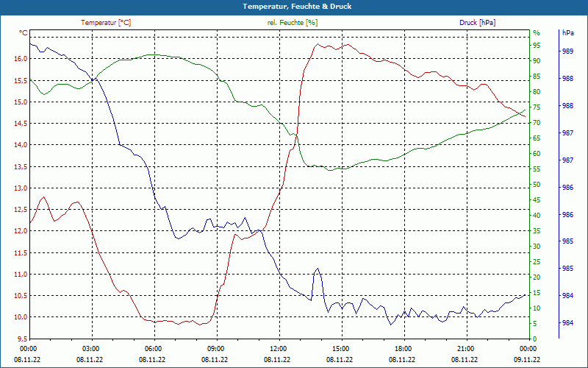Click the green '25' humidity axis value
Screen dimensions: 588x368
click(537, 262)
